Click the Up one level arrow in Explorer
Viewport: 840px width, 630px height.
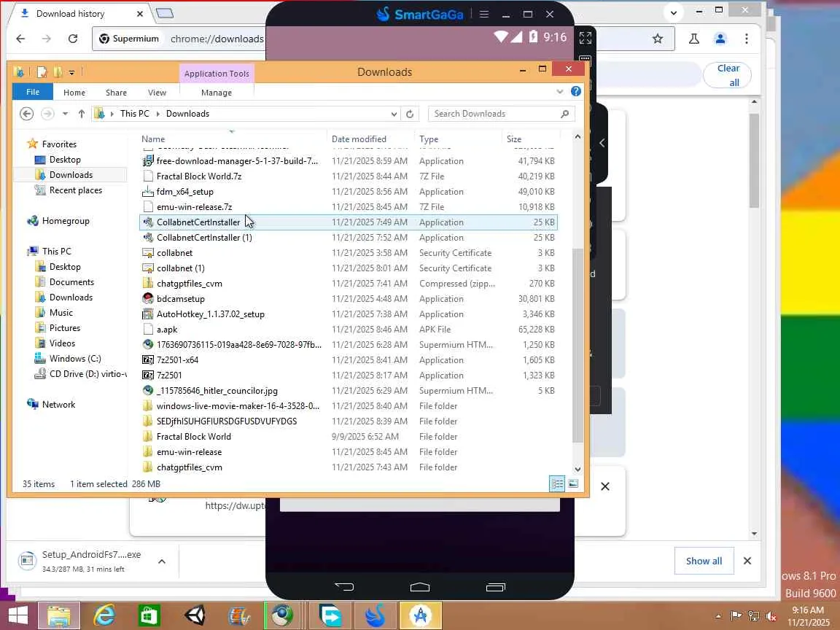pos(82,114)
